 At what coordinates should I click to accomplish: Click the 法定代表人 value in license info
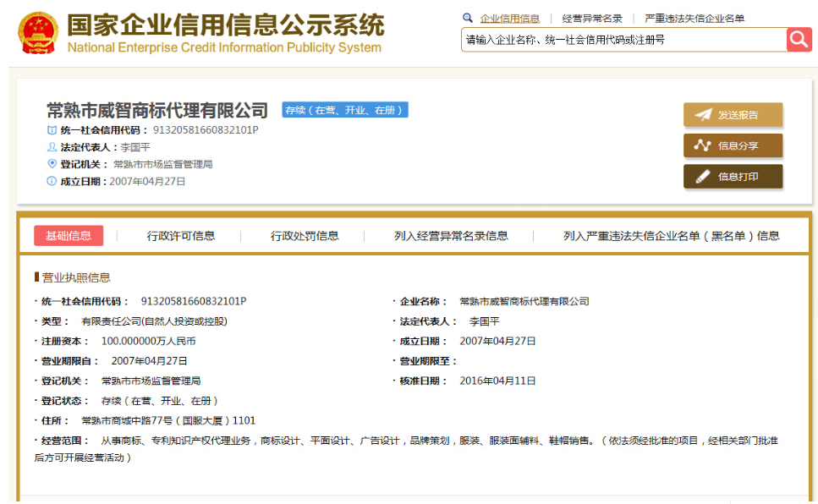pyautogui.click(x=484, y=321)
